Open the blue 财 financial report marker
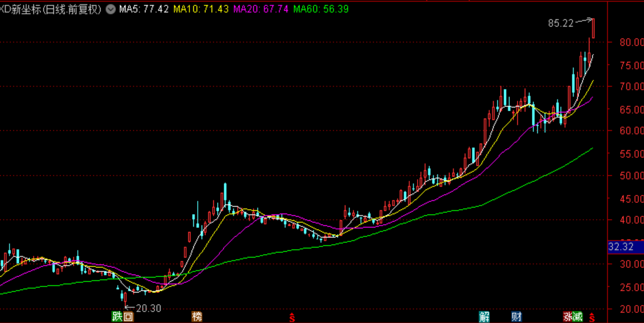Image resolution: width=644 pixels, height=323 pixels. coord(517,317)
